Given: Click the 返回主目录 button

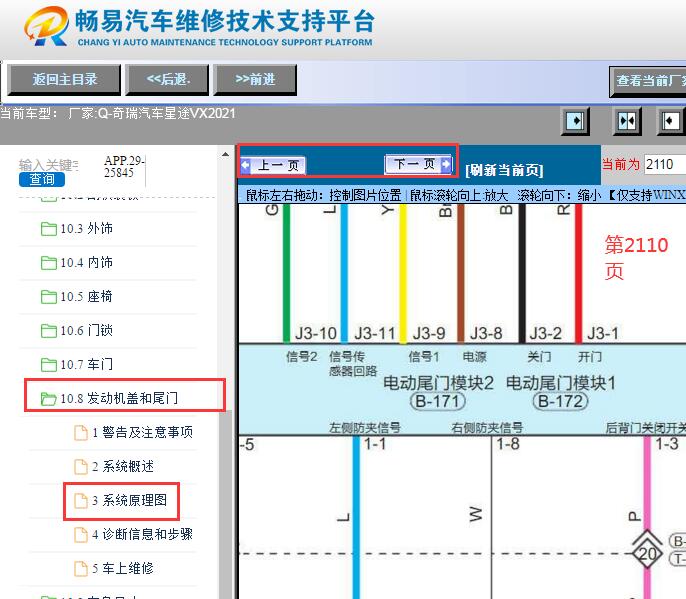Looking at the screenshot, I should [64, 80].
